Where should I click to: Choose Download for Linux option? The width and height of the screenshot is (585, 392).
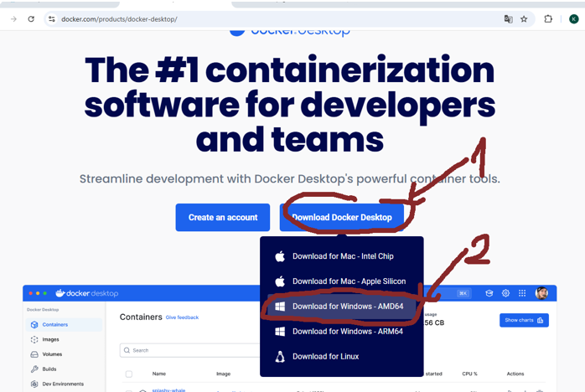point(325,357)
